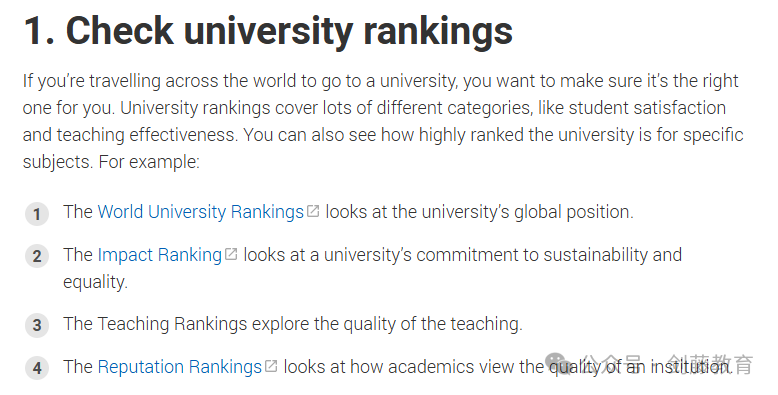The width and height of the screenshot is (778, 395).
Task: Click the 'Check university rankings' heading
Action: [x=268, y=31]
